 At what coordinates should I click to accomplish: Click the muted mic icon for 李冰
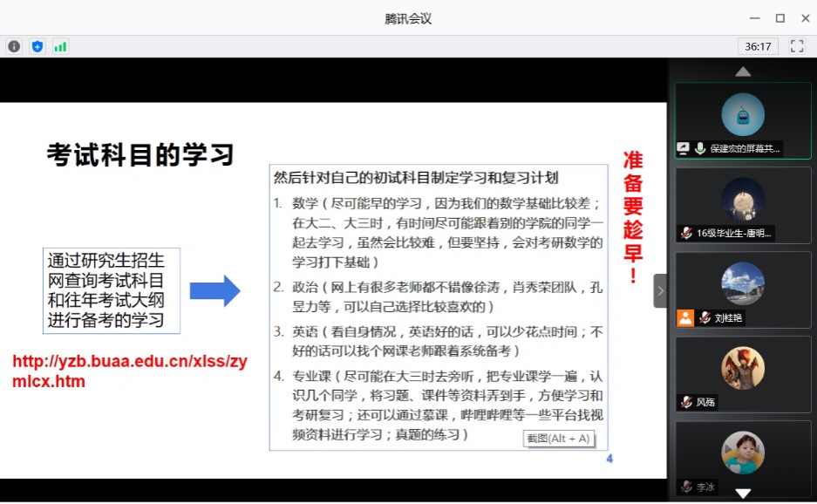(x=687, y=487)
